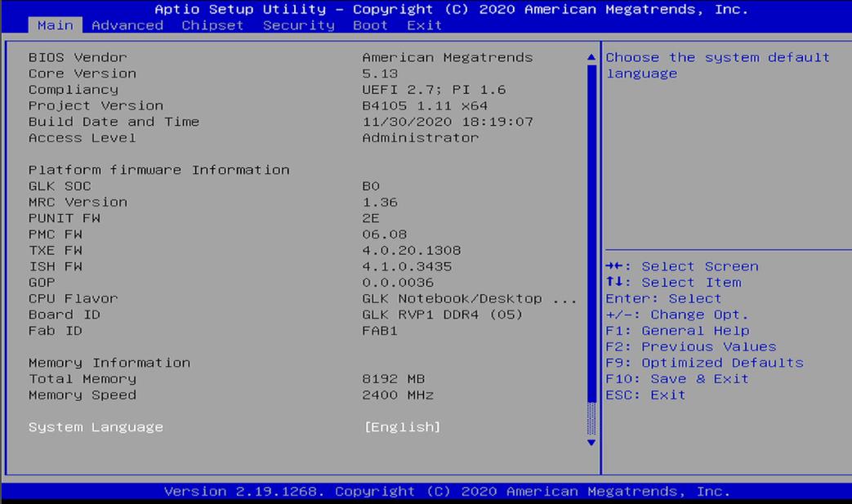Click the Select Screen key hint
This screenshot has height=504, width=852.
(x=682, y=266)
